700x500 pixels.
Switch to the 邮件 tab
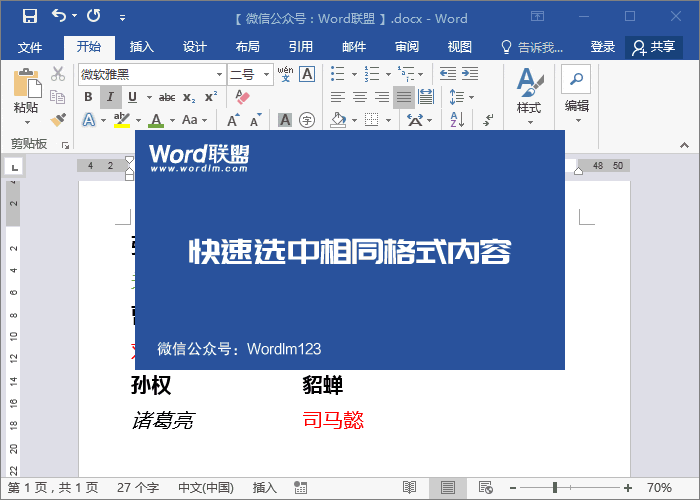[354, 47]
